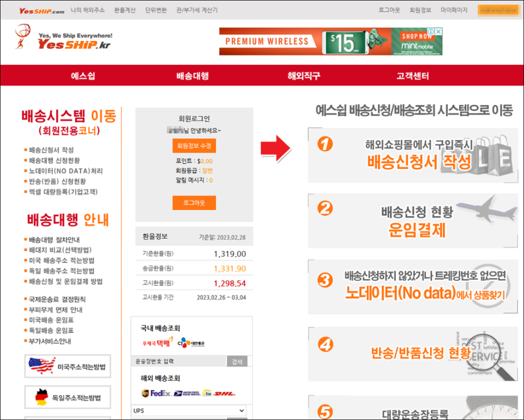The height and width of the screenshot is (420, 524).
Task: Open the 미국주소적는방법 US flag banner
Action: (67, 366)
